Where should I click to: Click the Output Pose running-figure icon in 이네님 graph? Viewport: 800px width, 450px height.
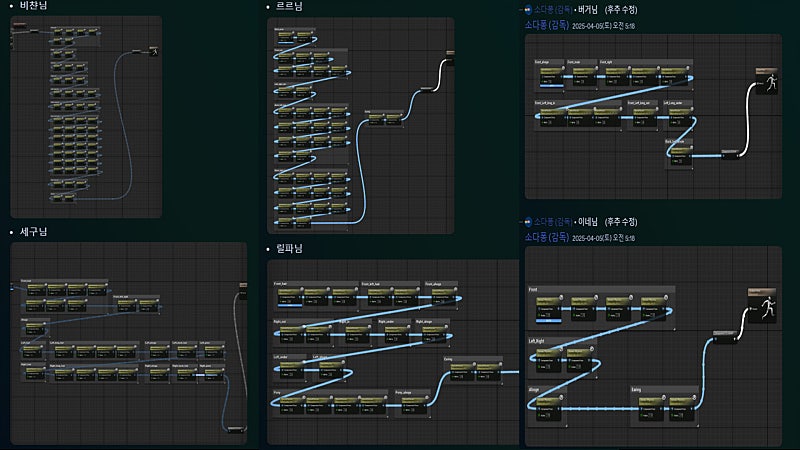(x=767, y=309)
